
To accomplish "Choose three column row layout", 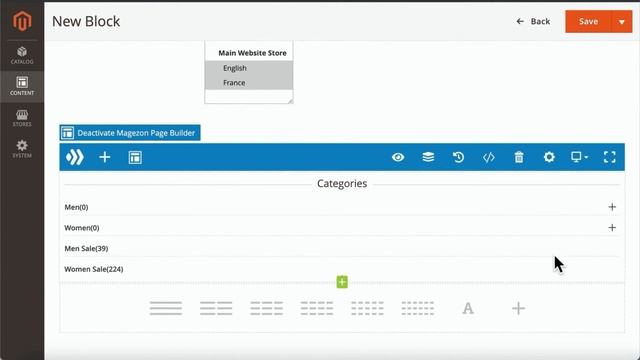I will 267,308.
